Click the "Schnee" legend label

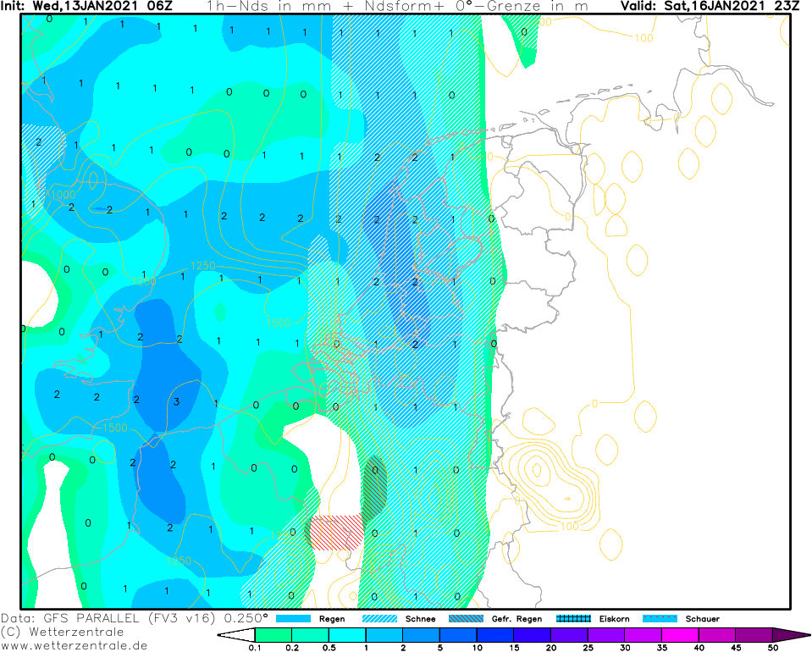[421, 619]
